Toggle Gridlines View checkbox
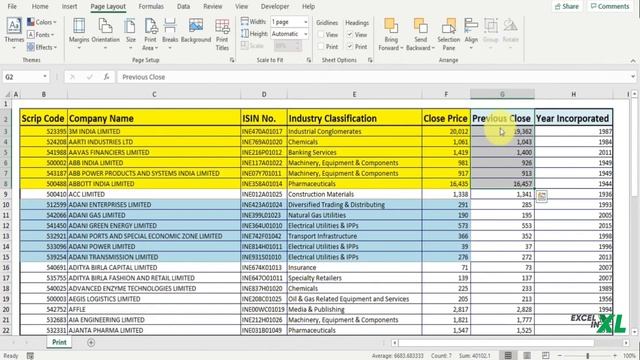Image resolution: width=640 pixels, height=360 pixels. pyautogui.click(x=321, y=35)
